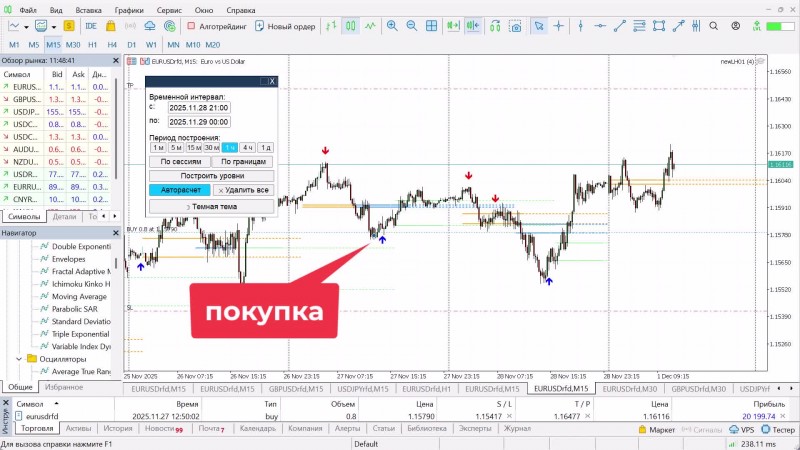This screenshot has height=450, width=800.
Task: Draw a vertical line tool
Action: click(x=581, y=26)
